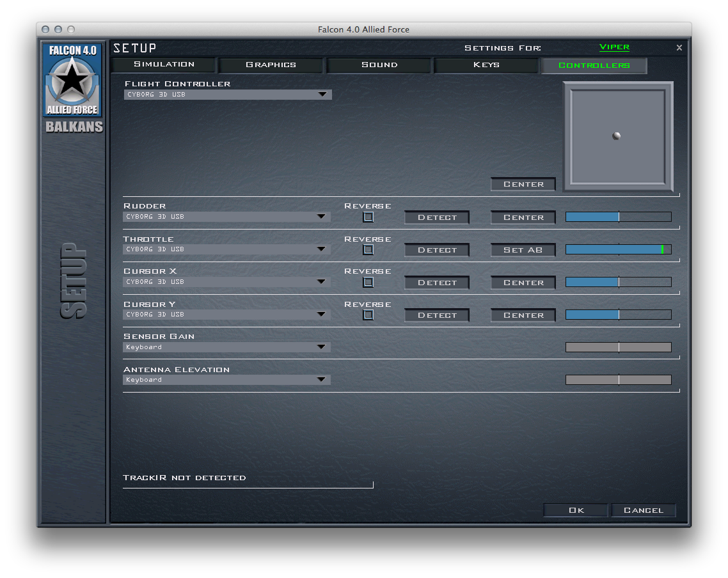Toggle Reverse checkbox for Cursor Y
Screen dimensions: 728x578
click(368, 315)
